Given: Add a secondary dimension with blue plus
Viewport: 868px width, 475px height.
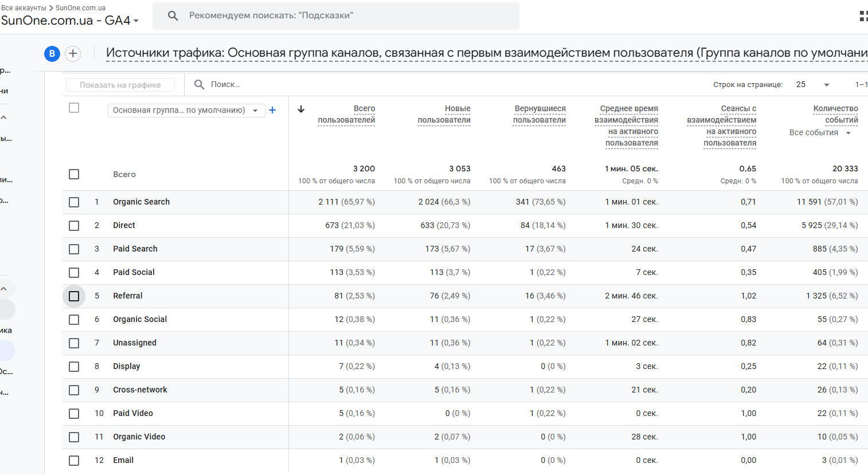Looking at the screenshot, I should [272, 110].
